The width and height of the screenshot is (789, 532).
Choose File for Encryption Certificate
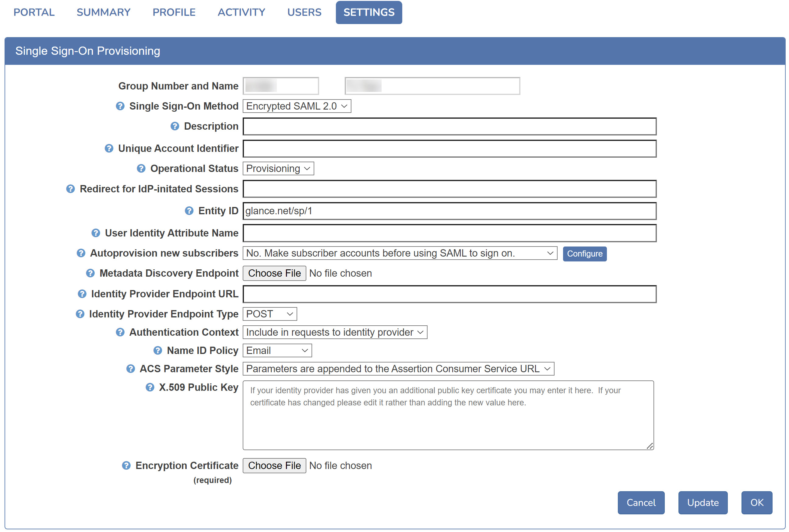pos(274,466)
